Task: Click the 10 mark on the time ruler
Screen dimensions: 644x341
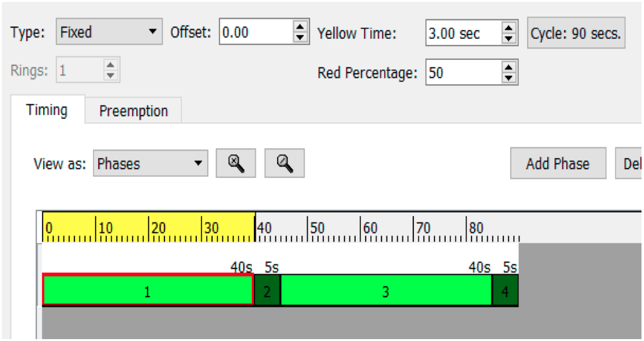Action: tap(105, 228)
